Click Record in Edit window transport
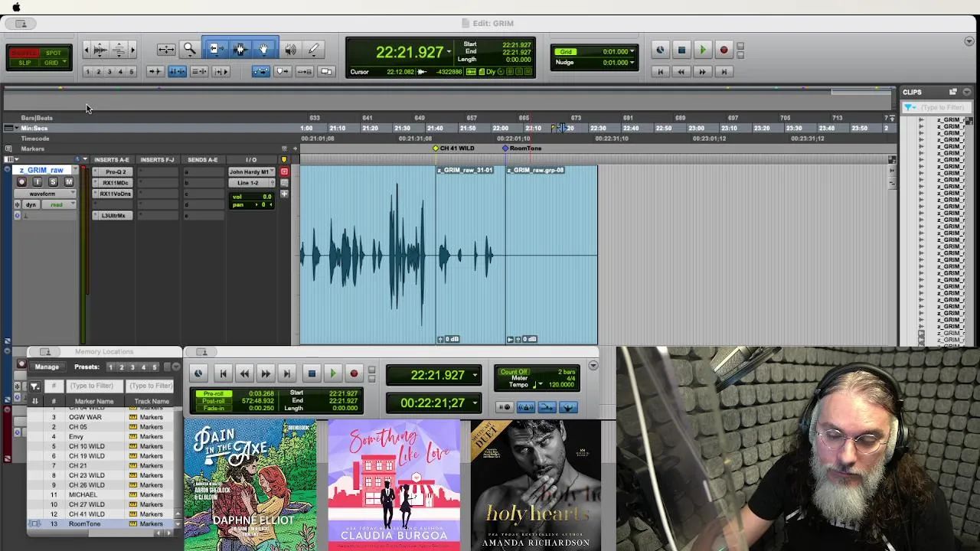This screenshot has height=551, width=980. tap(724, 50)
